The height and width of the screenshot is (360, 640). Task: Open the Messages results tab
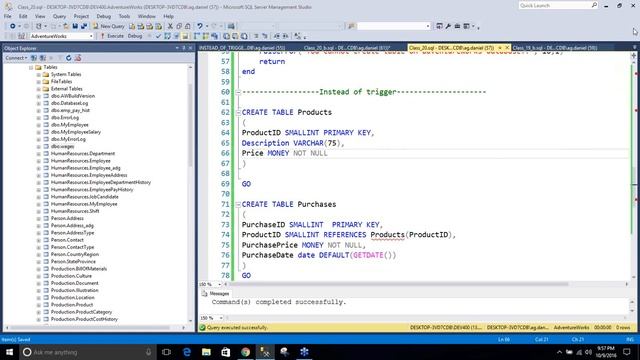216,294
